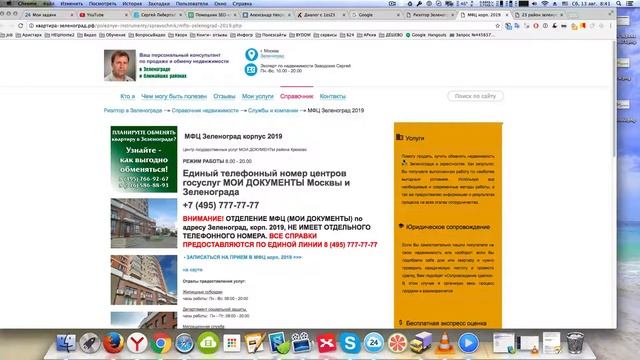Launch VLC traffic cone from dock
640x360 pixels.
click(x=444, y=342)
